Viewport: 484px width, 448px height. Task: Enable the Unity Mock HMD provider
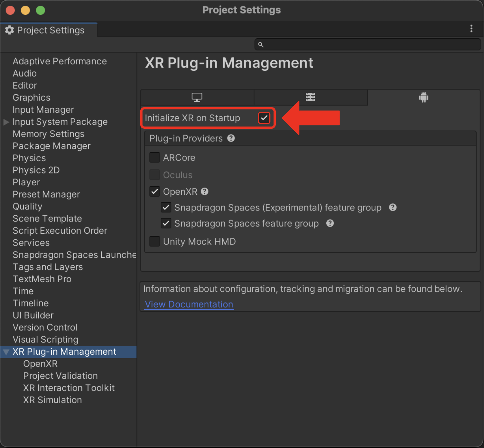click(x=155, y=241)
